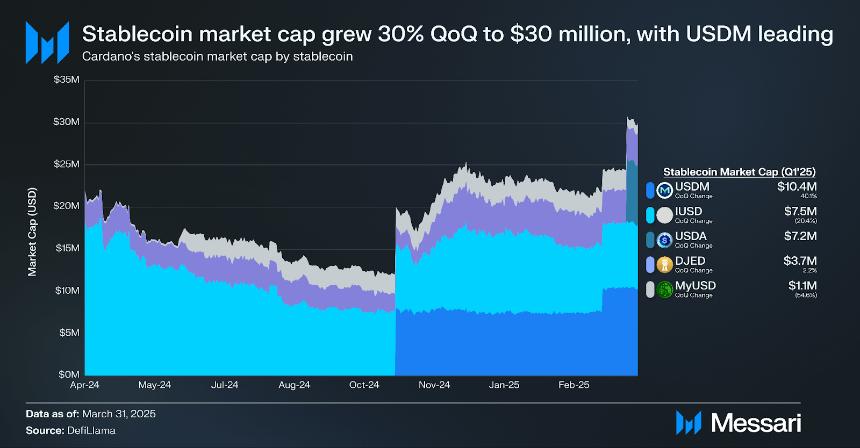Click the Messari logo icon at bottom right

coord(689,422)
